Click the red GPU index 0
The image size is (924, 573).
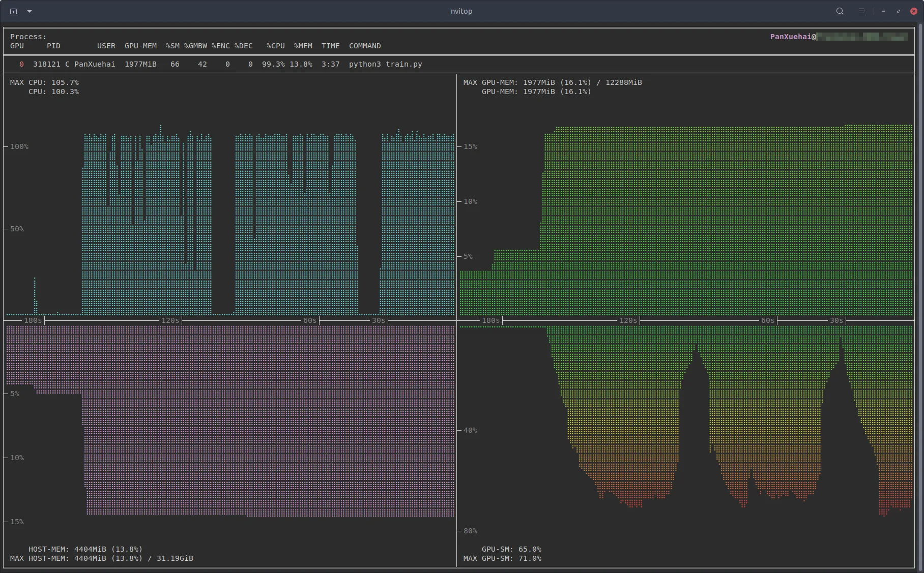tap(21, 64)
